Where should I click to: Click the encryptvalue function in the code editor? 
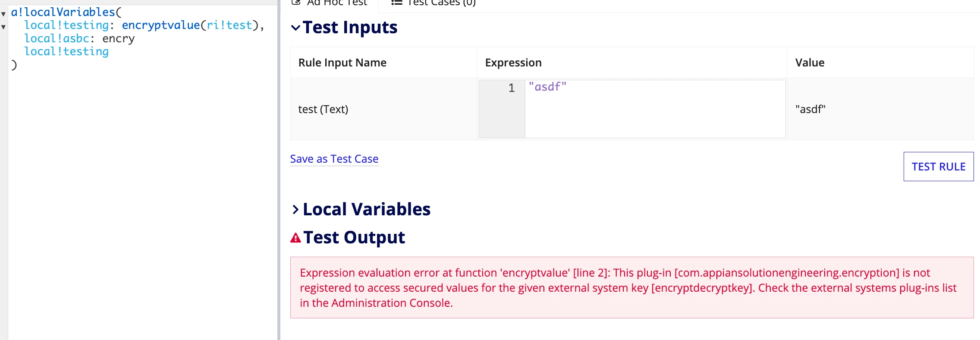pos(161,25)
